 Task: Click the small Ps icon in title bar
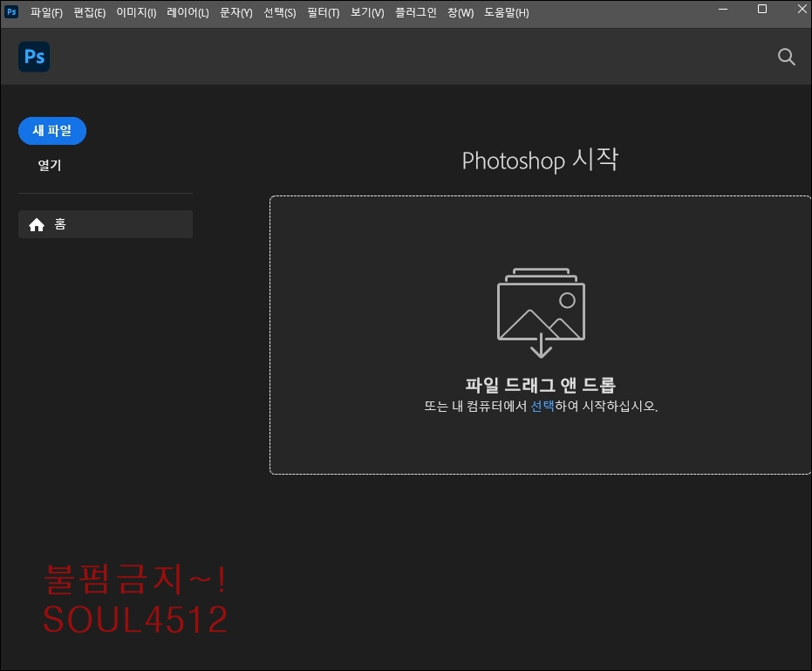[x=12, y=13]
